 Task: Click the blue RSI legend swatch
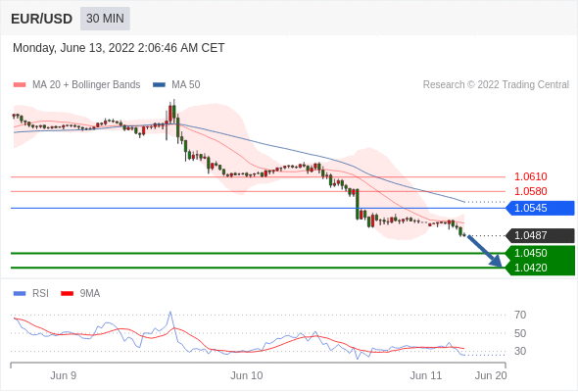pos(20,294)
